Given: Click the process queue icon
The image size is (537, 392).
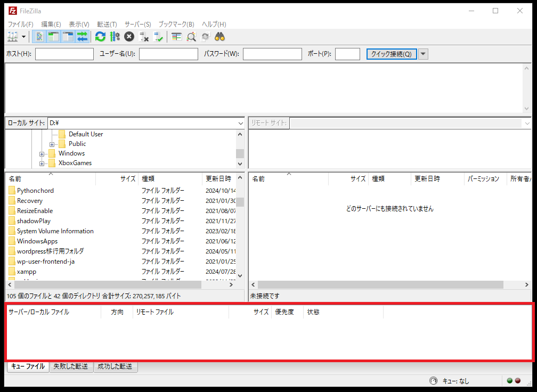Looking at the screenshot, I should pos(115,37).
